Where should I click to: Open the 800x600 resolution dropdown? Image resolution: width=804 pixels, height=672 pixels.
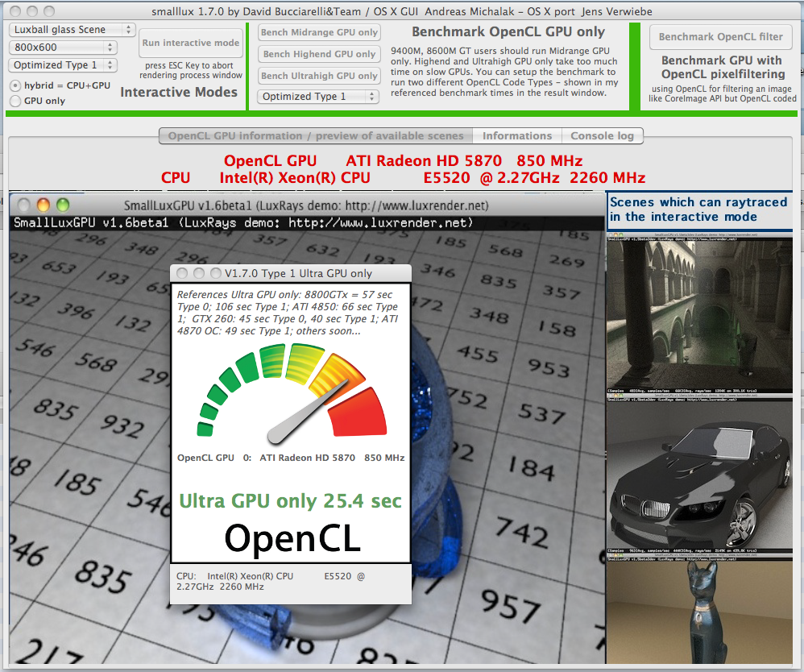point(63,48)
